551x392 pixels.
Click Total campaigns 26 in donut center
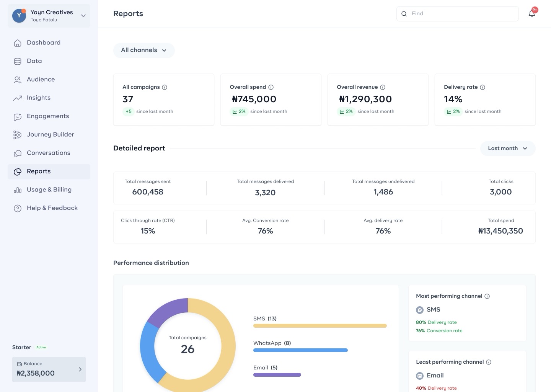click(x=187, y=345)
